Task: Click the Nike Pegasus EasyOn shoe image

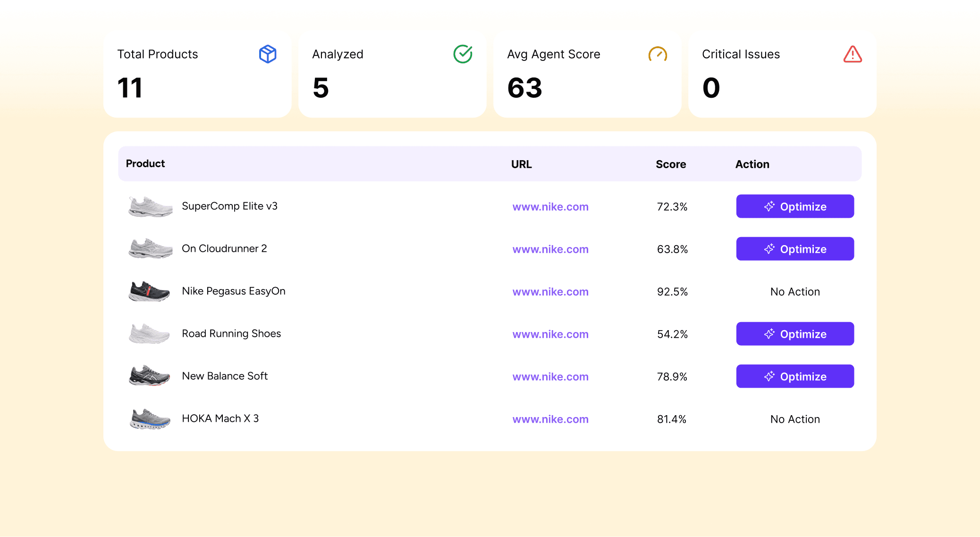Action: point(149,291)
